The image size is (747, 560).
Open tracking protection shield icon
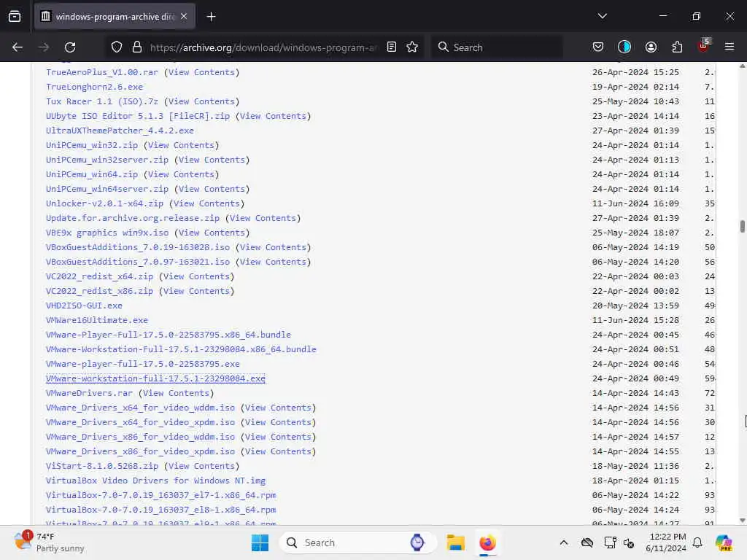click(117, 47)
